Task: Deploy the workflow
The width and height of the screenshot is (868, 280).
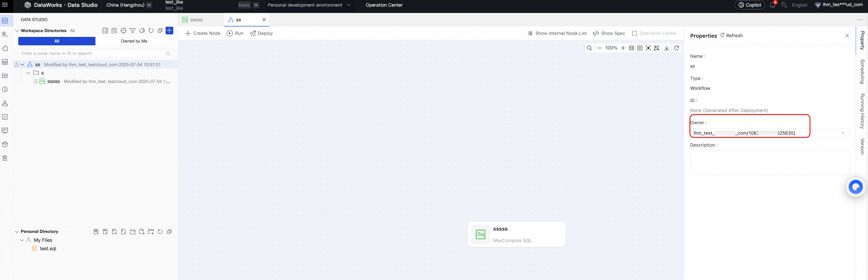Action: 261,33
